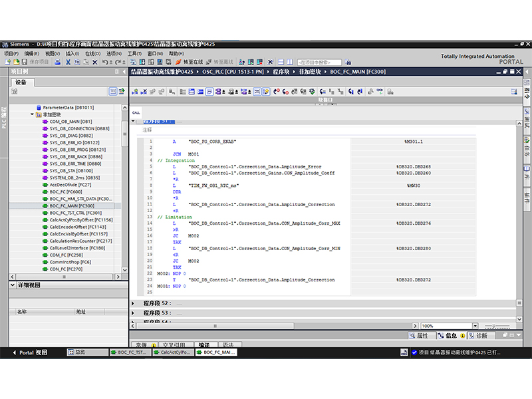
Task: Click the redo arrow icon
Action: tap(118, 62)
